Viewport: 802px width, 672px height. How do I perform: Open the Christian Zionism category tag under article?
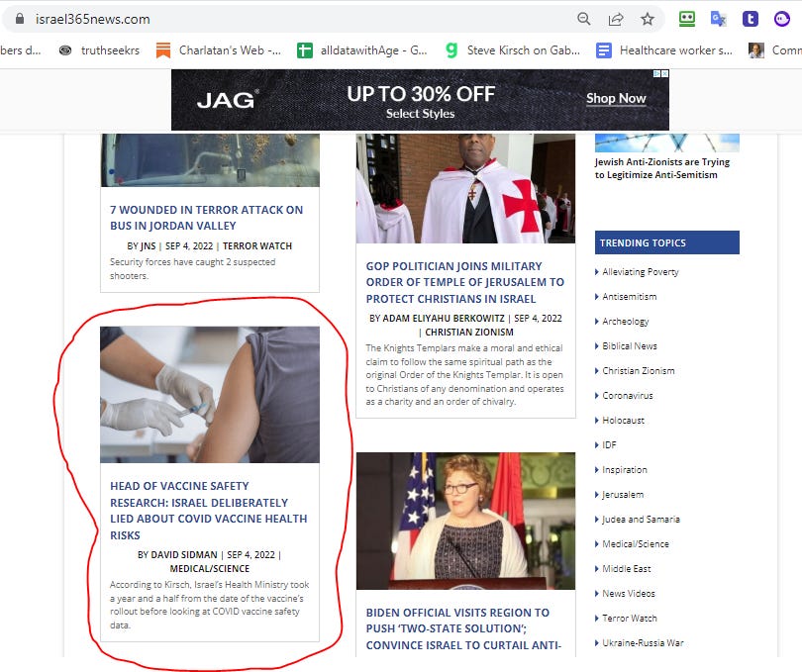click(x=469, y=332)
